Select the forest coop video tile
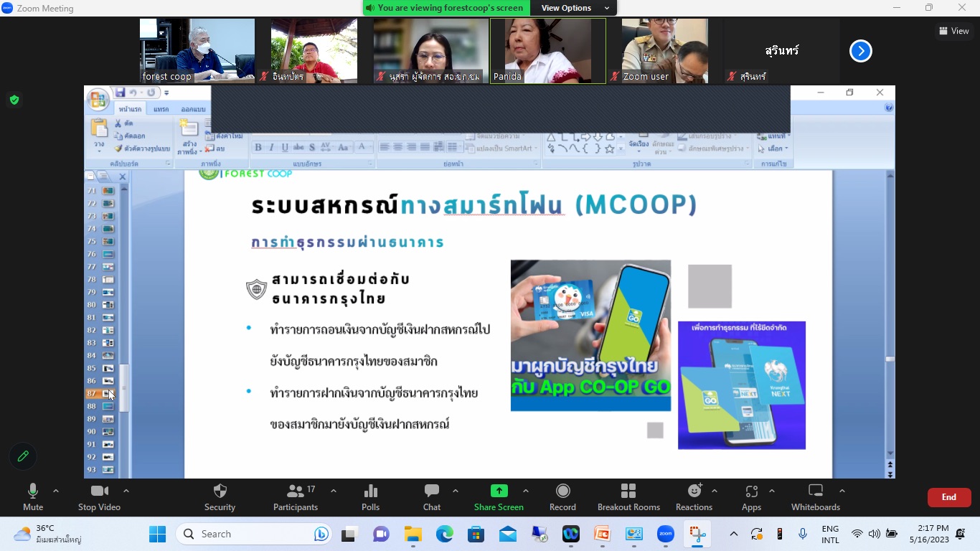Image resolution: width=980 pixels, height=551 pixels. pyautogui.click(x=197, y=51)
